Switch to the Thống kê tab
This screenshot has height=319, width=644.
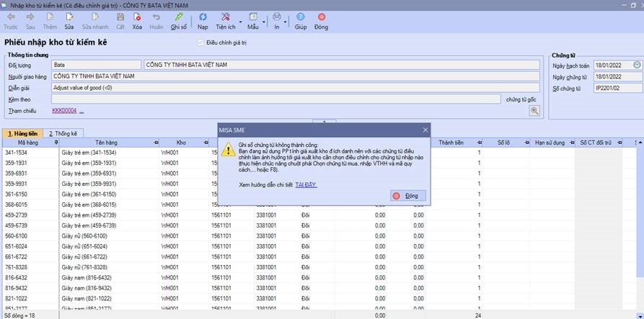click(x=63, y=133)
